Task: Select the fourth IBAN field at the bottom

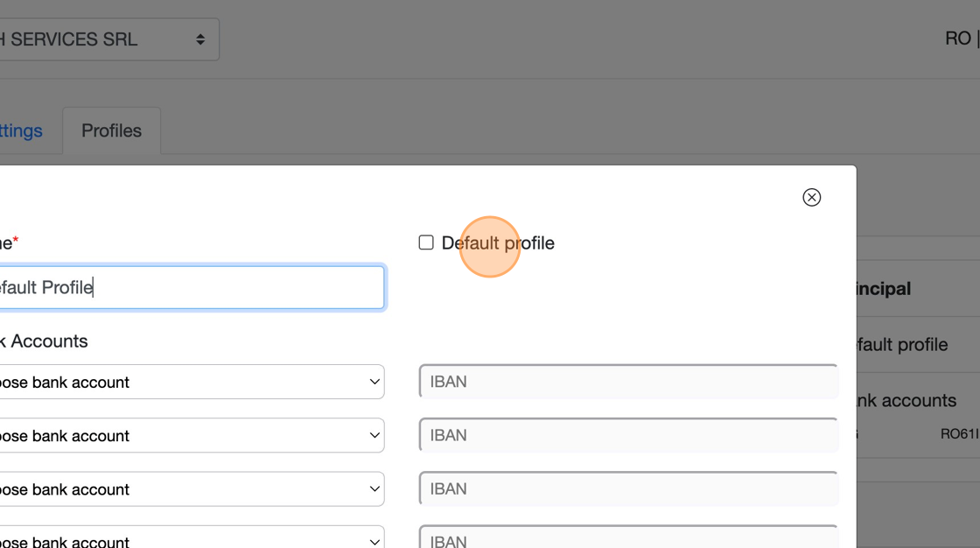Action: pos(627,539)
